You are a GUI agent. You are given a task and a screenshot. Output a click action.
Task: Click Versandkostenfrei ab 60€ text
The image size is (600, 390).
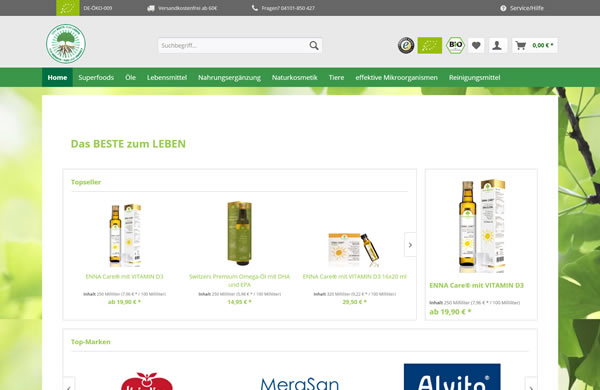188,8
